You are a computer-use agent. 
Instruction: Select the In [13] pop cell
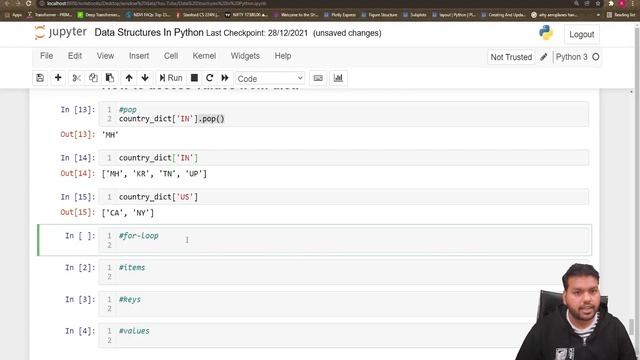pos(344,114)
